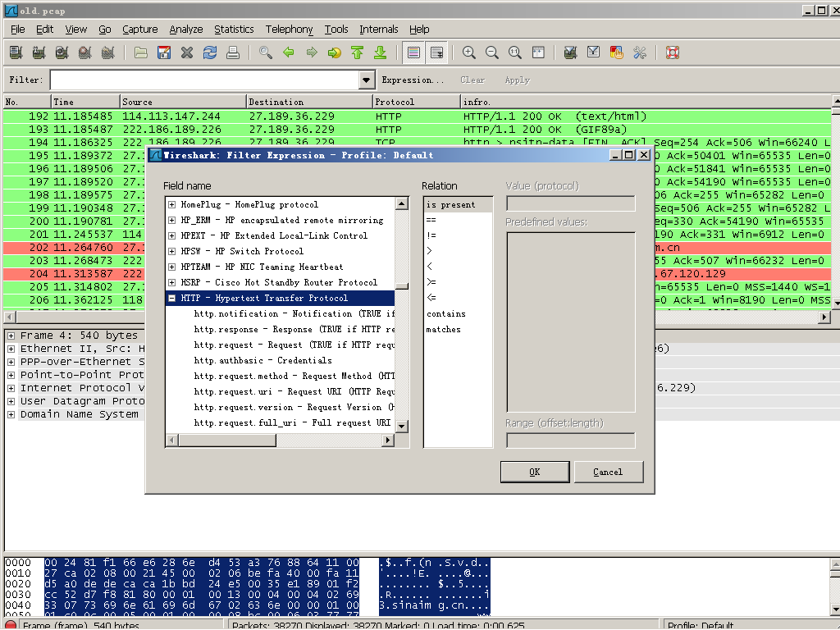
Task: Expand HPEXT field tree node
Action: click(x=171, y=235)
